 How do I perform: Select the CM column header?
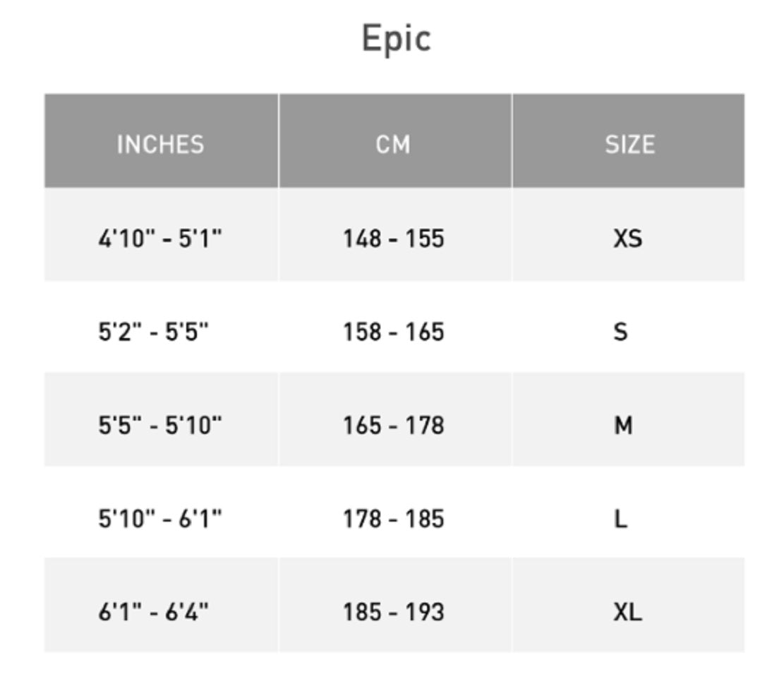point(393,144)
